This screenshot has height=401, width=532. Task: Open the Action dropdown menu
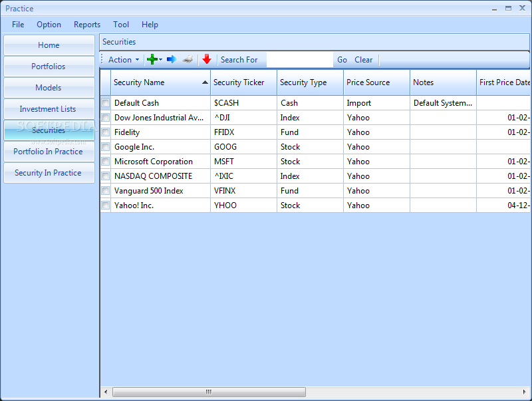[124, 60]
